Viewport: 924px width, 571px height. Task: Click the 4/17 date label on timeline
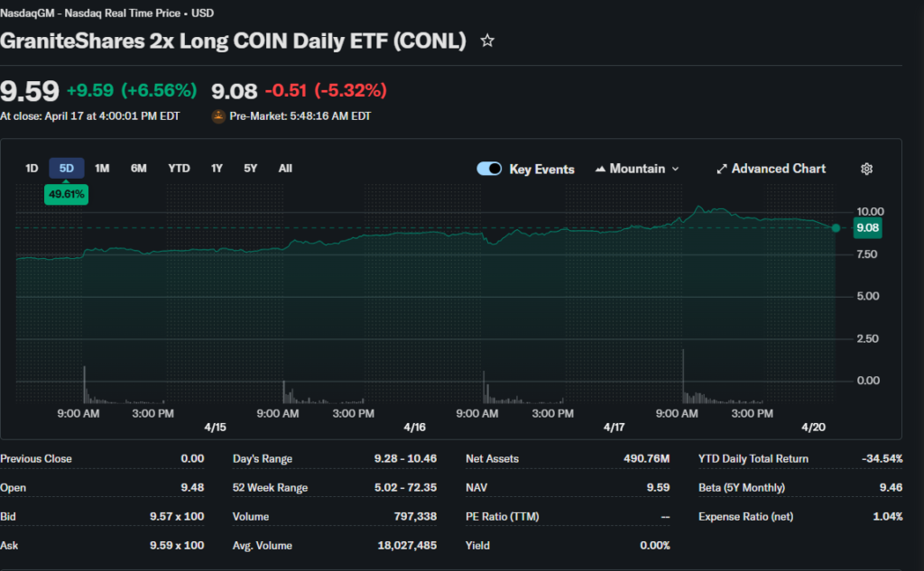[x=614, y=427]
